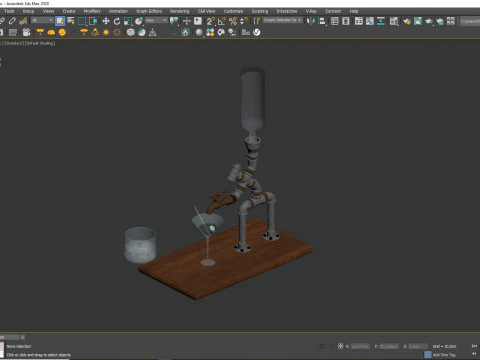Open the Help menu
This screenshot has width=480, height=360.
(x=354, y=11)
